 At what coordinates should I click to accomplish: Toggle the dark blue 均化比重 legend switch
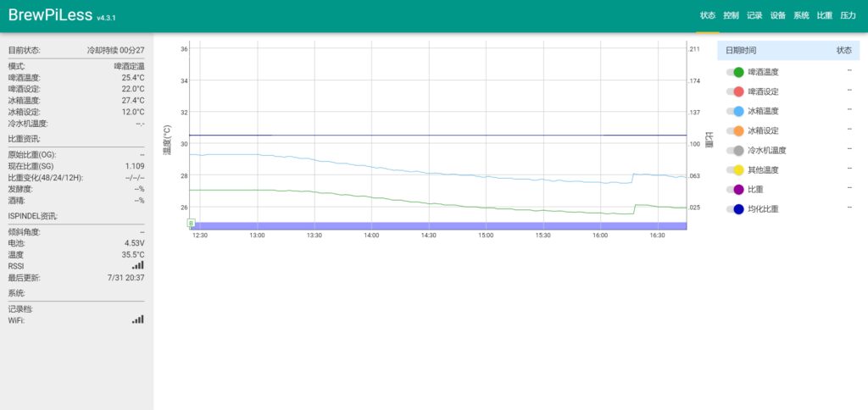[x=735, y=208]
